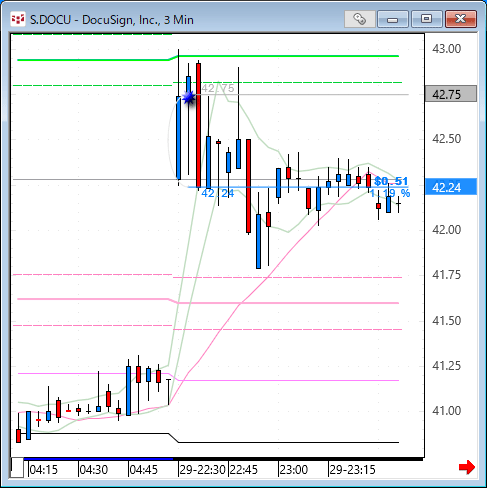Click the 23:00 time axis label
Image resolution: width=487 pixels, height=488 pixels.
(x=294, y=470)
